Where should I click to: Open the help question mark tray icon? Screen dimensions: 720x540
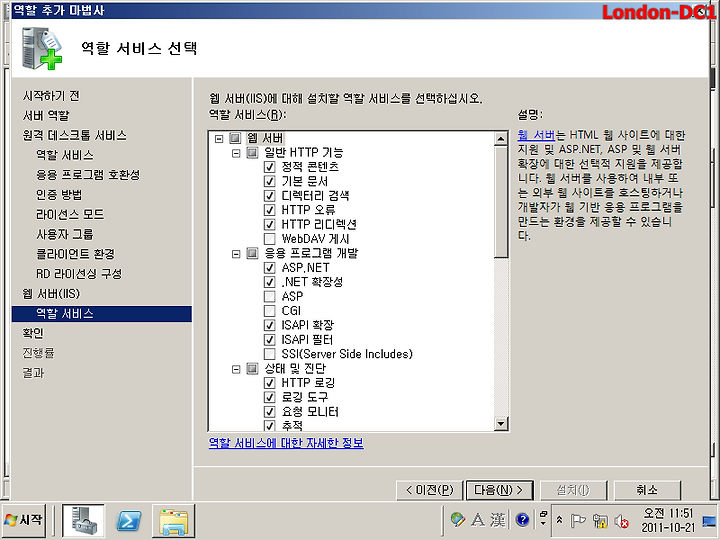(x=522, y=520)
